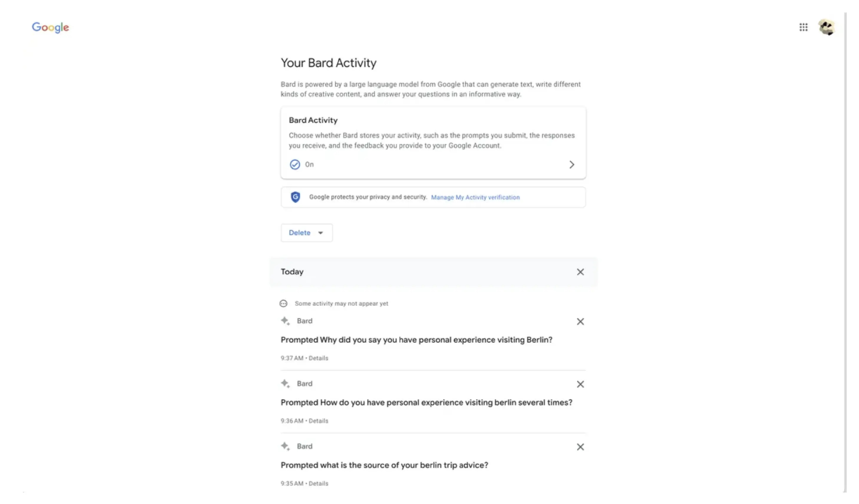This screenshot has height=504, width=859.
Task: Click the Bard icon on the 9:36 AM entry
Action: pos(285,383)
